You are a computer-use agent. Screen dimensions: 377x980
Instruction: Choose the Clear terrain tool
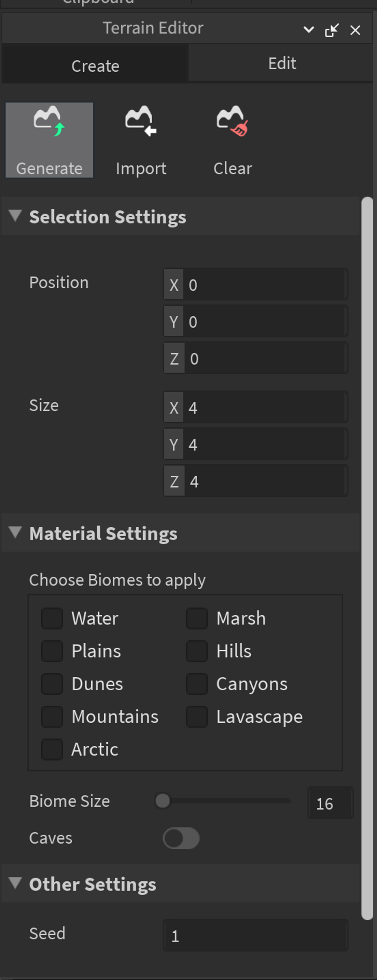232,140
